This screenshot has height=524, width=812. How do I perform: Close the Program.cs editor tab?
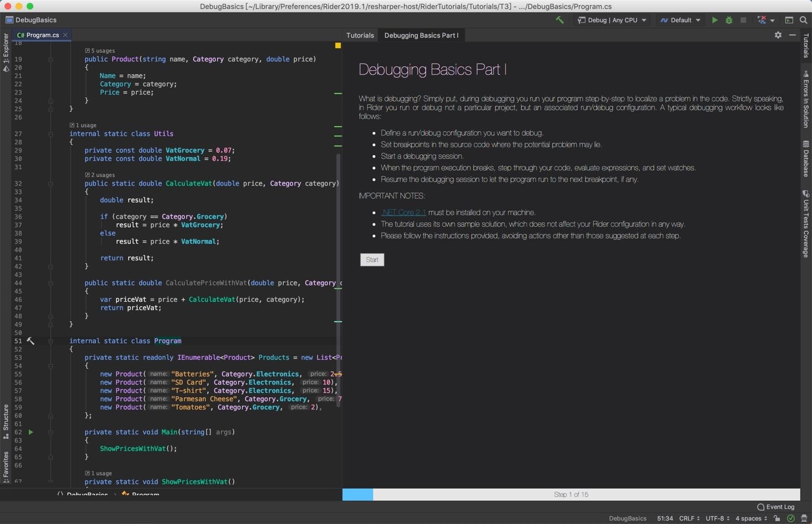(x=65, y=35)
